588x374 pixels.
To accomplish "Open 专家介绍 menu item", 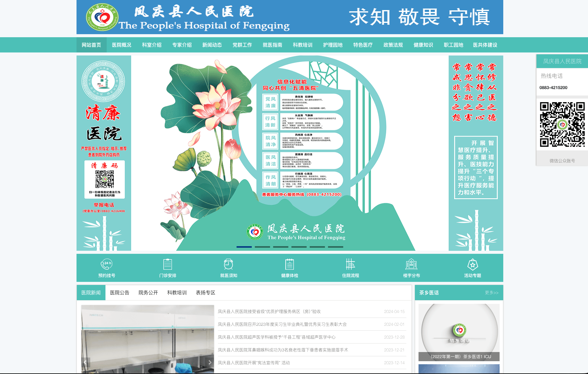I will point(182,45).
